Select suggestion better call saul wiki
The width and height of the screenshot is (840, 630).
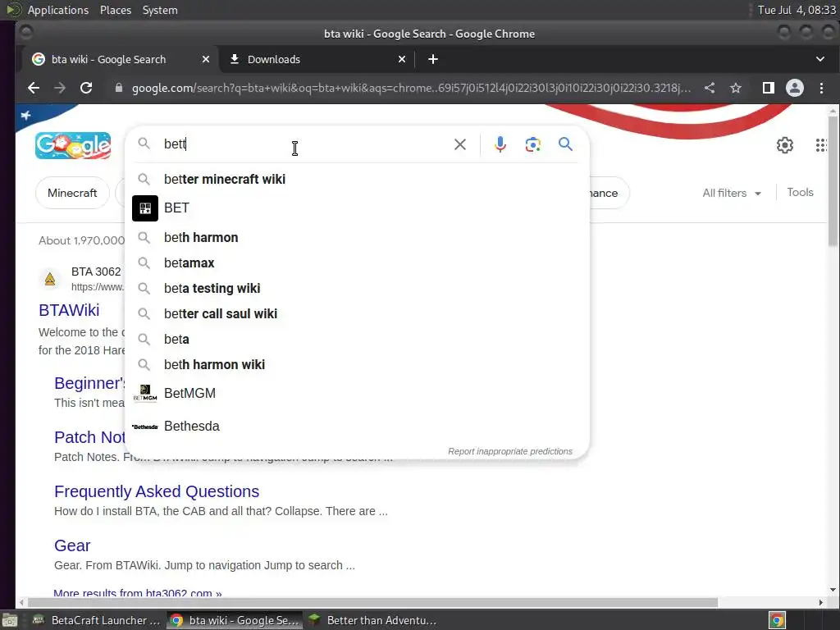tap(357, 314)
